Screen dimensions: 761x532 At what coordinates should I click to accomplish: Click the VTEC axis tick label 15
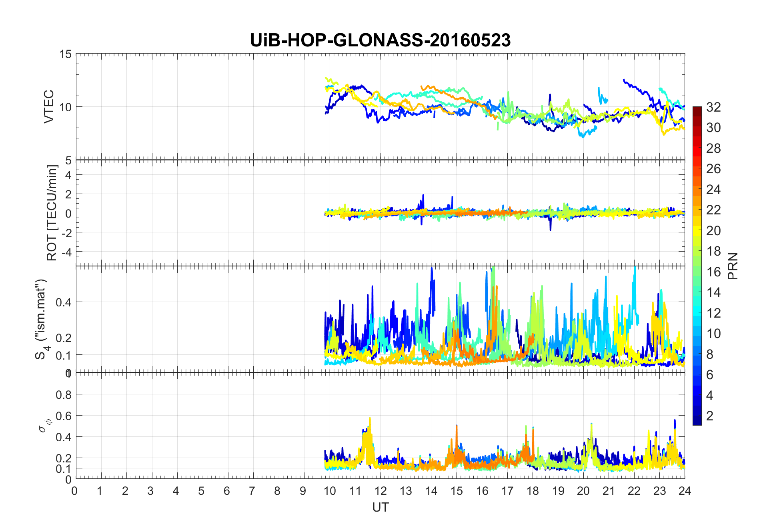pyautogui.click(x=65, y=54)
